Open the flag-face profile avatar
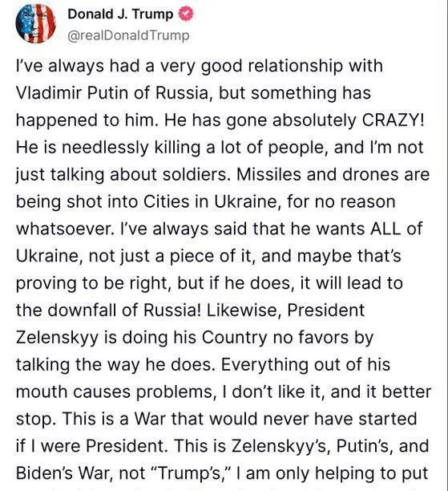The height and width of the screenshot is (491, 448). coord(35,23)
